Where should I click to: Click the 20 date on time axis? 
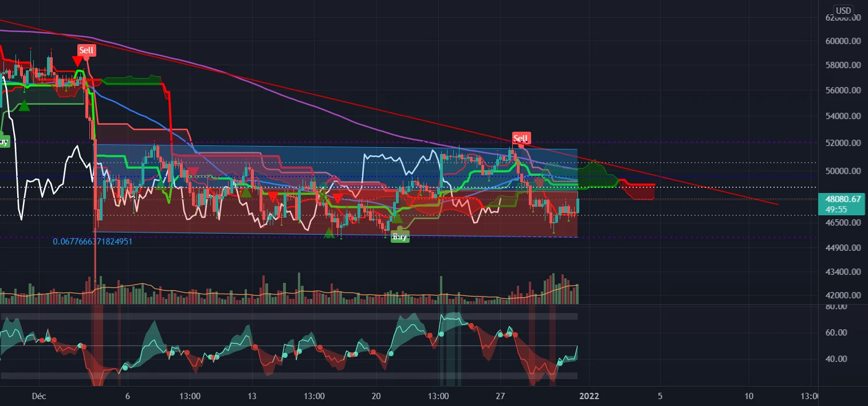tap(376, 396)
